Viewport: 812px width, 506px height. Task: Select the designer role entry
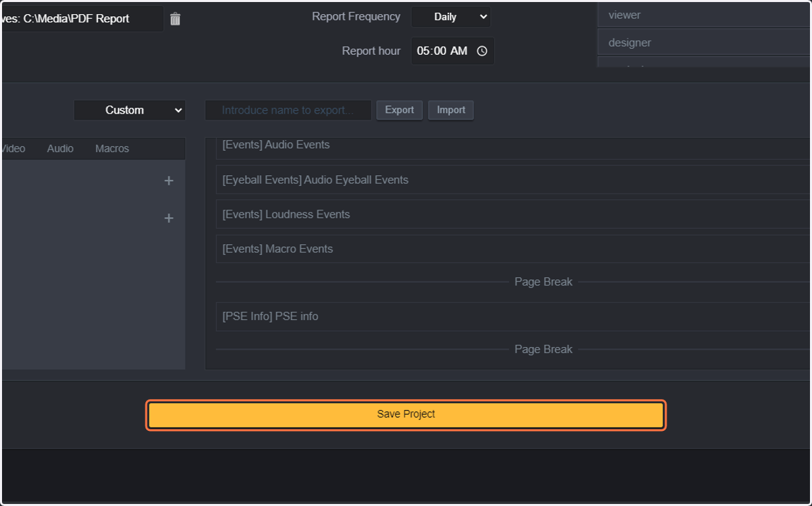tap(704, 43)
